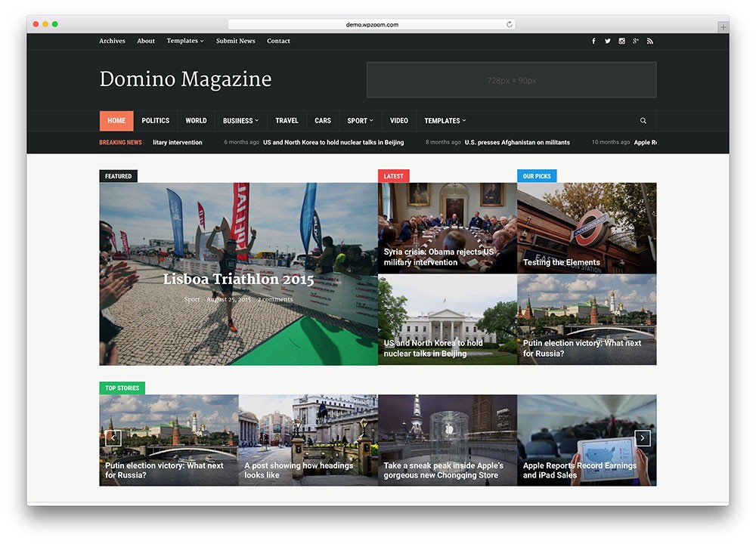Open the Contact link
The image size is (756, 544).
tap(278, 41)
